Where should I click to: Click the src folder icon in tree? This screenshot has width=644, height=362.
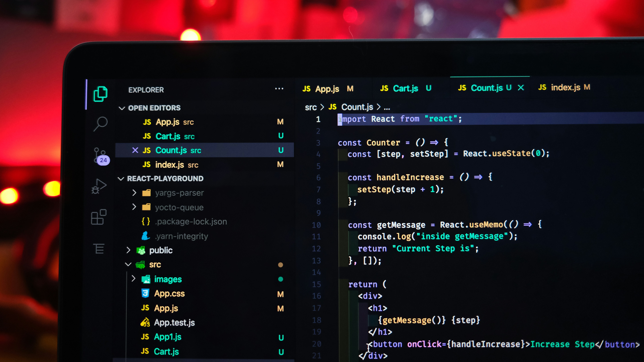click(140, 265)
